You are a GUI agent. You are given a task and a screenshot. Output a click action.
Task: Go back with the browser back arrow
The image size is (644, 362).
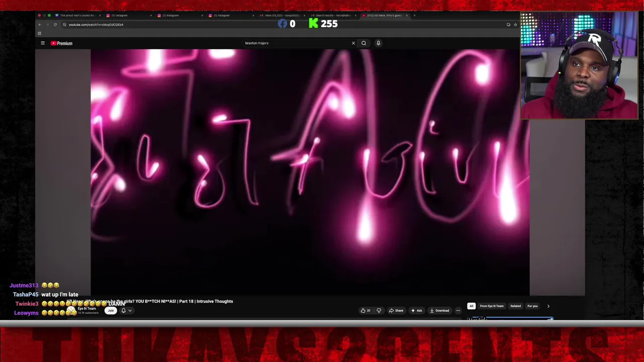click(40, 25)
